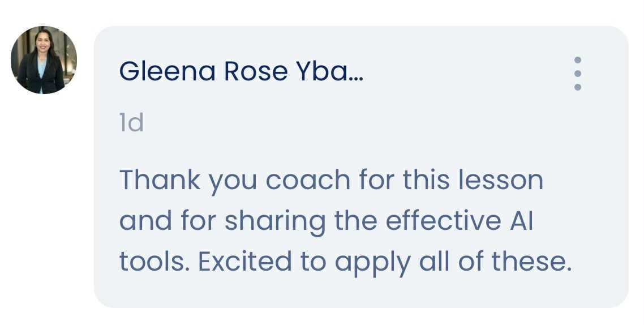Open the commenter name Gleena Rose Yba...

pyautogui.click(x=241, y=71)
